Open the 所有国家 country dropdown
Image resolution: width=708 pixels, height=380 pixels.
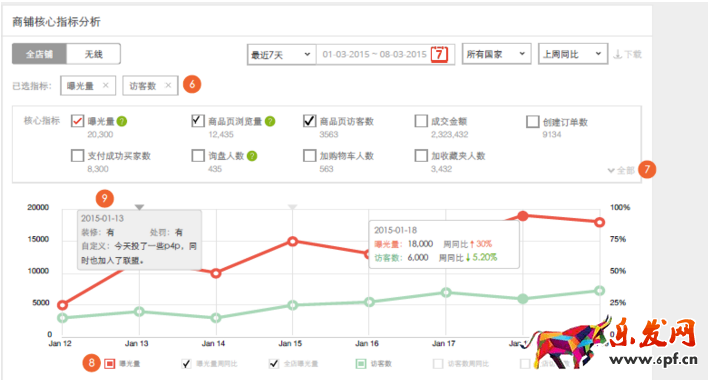tap(496, 54)
